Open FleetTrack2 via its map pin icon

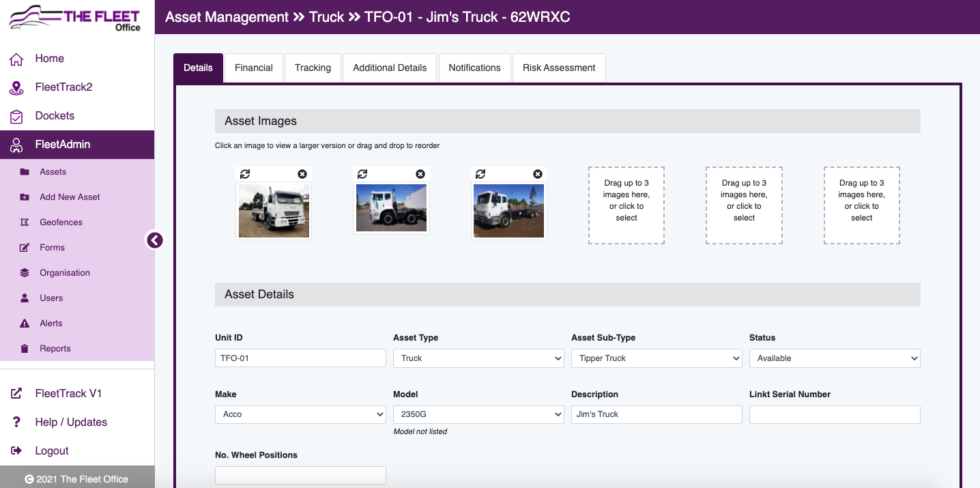tap(16, 87)
